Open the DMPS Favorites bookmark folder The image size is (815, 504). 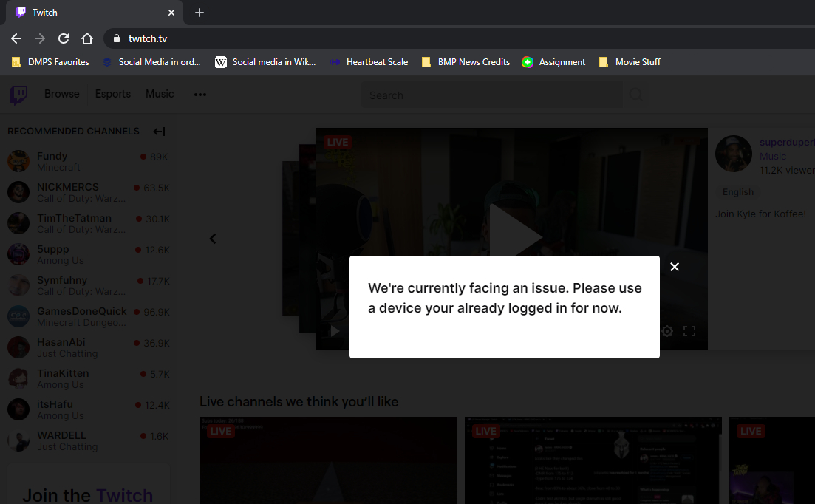(50, 62)
